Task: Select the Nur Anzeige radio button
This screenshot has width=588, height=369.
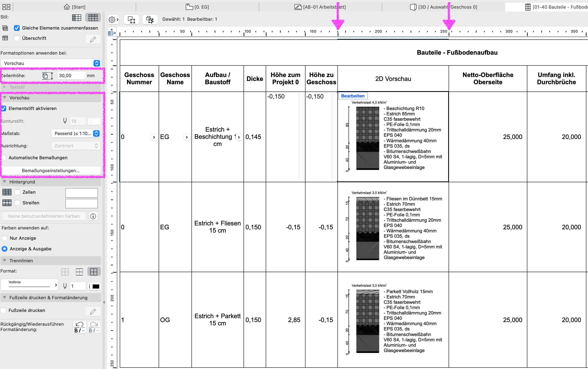Action: tap(4, 238)
